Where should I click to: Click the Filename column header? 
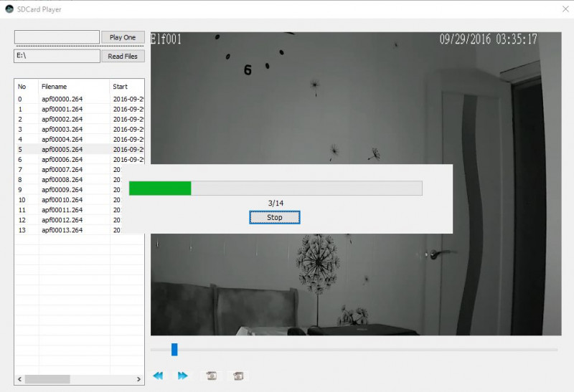click(x=54, y=86)
